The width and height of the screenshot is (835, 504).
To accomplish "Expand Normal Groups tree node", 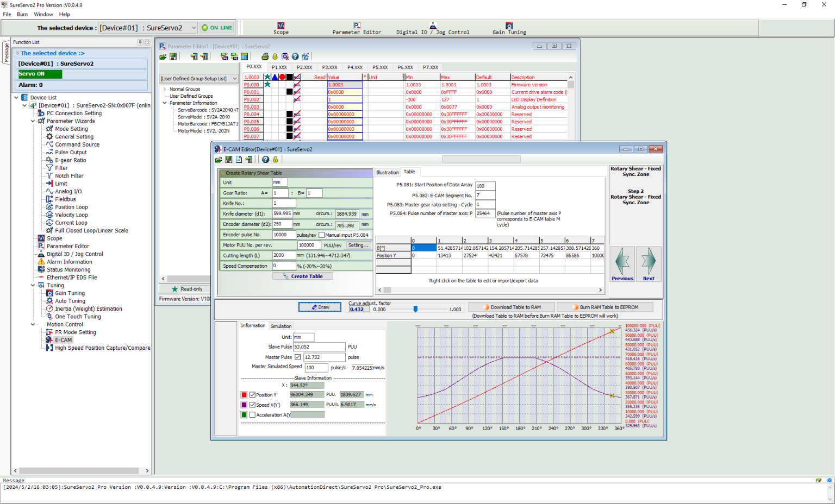I will tap(165, 89).
